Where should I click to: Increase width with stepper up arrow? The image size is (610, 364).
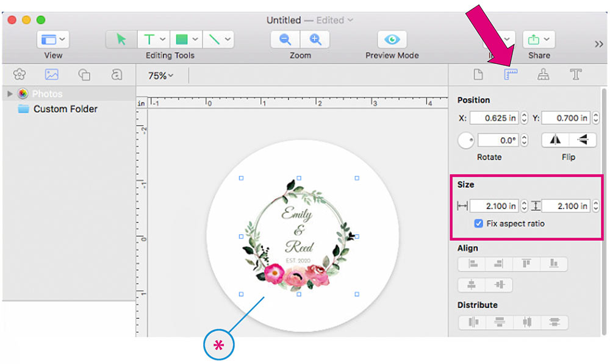pos(524,202)
